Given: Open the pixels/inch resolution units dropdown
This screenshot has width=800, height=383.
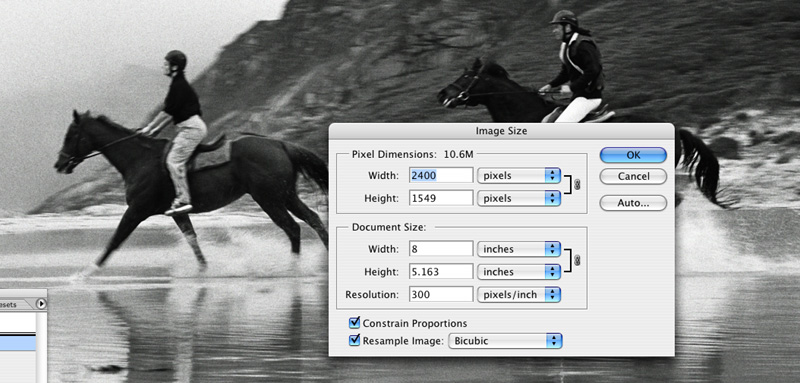Looking at the screenshot, I should 519,294.
